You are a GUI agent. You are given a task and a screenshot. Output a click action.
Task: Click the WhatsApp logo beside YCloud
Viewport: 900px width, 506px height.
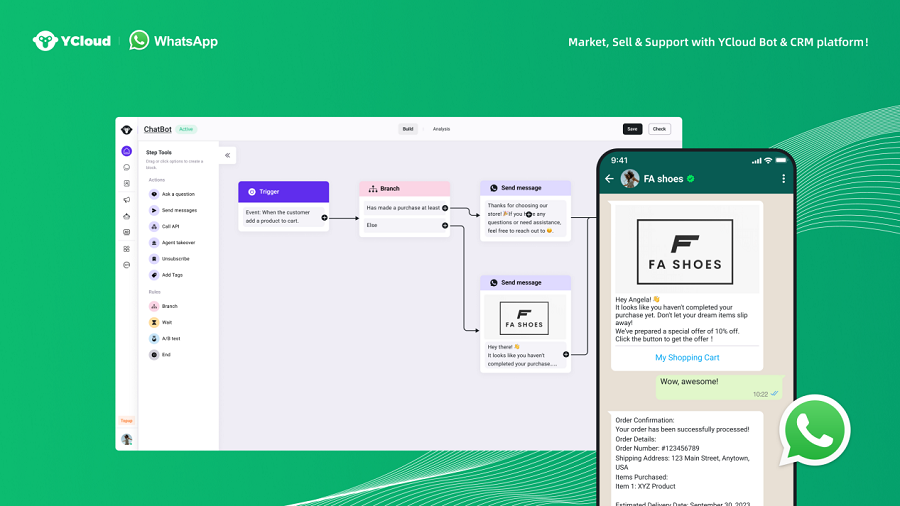pyautogui.click(x=139, y=40)
